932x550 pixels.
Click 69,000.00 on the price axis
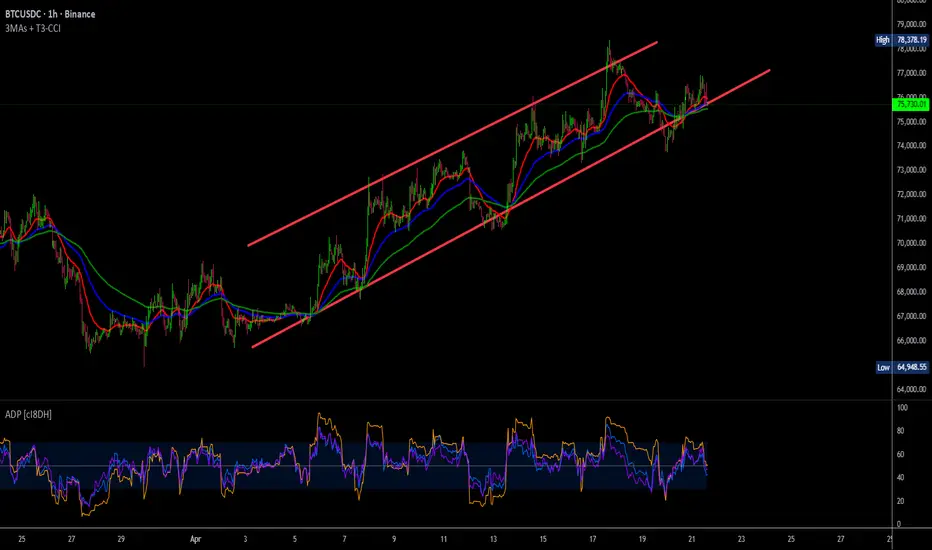coord(911,268)
